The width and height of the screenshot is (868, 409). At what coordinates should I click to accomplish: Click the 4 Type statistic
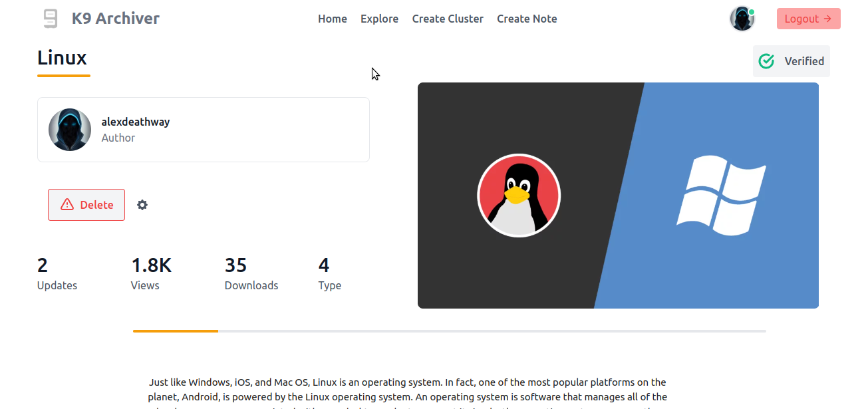point(330,274)
